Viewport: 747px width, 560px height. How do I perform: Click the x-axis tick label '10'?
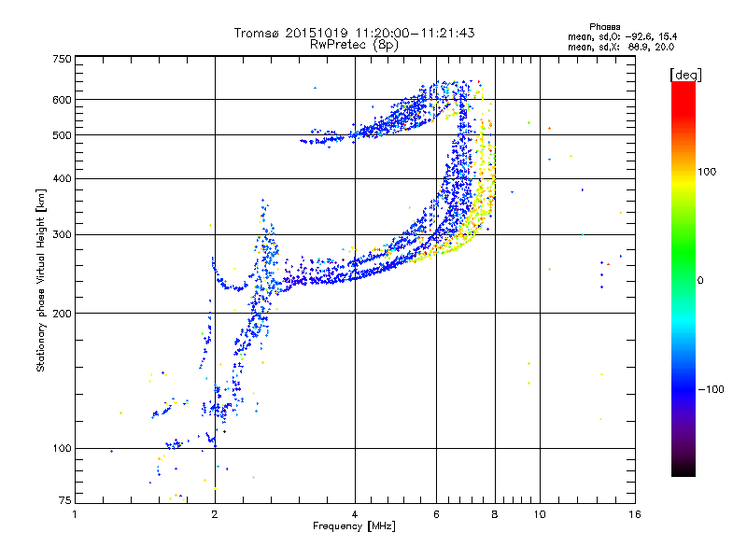pyautogui.click(x=540, y=514)
